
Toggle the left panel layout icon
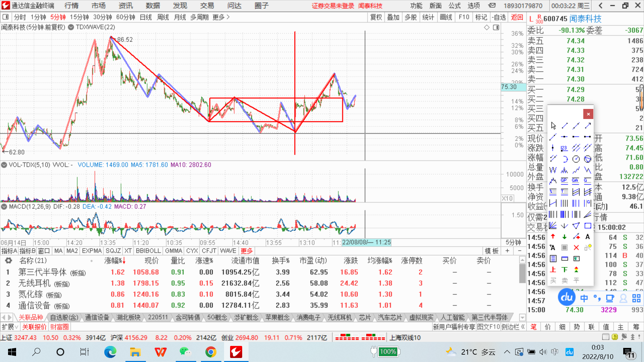[5, 17]
